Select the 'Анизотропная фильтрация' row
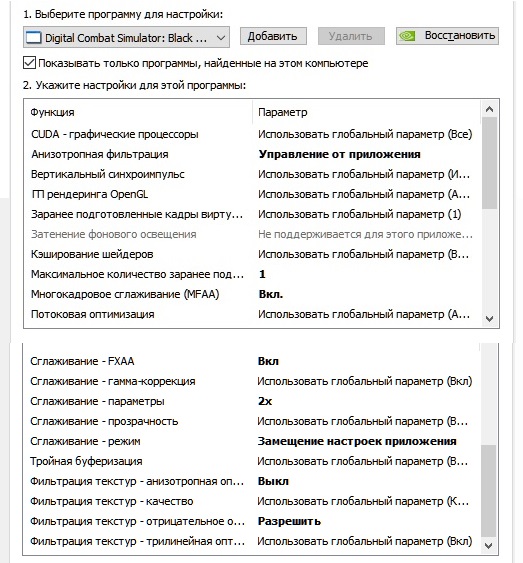 [x=252, y=154]
